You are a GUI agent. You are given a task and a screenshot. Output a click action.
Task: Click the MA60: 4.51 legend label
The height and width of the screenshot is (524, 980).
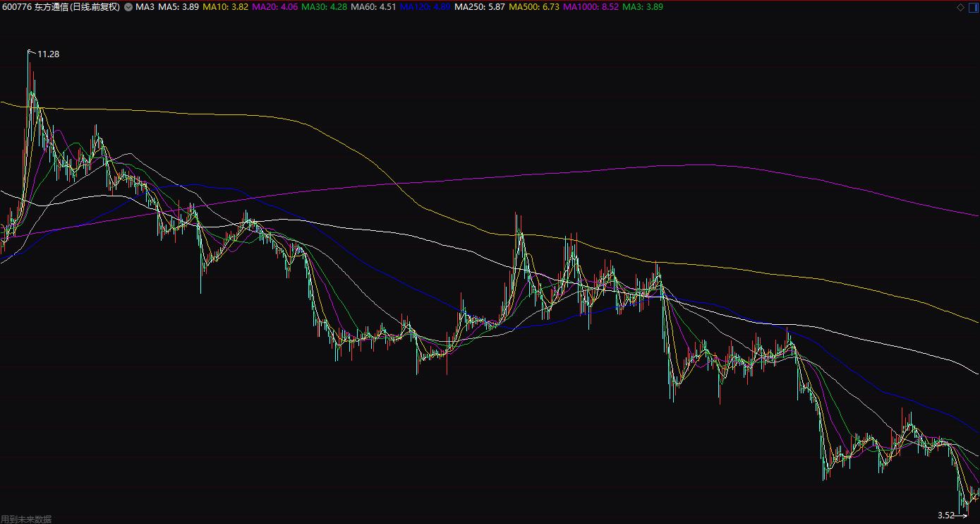(x=374, y=7)
